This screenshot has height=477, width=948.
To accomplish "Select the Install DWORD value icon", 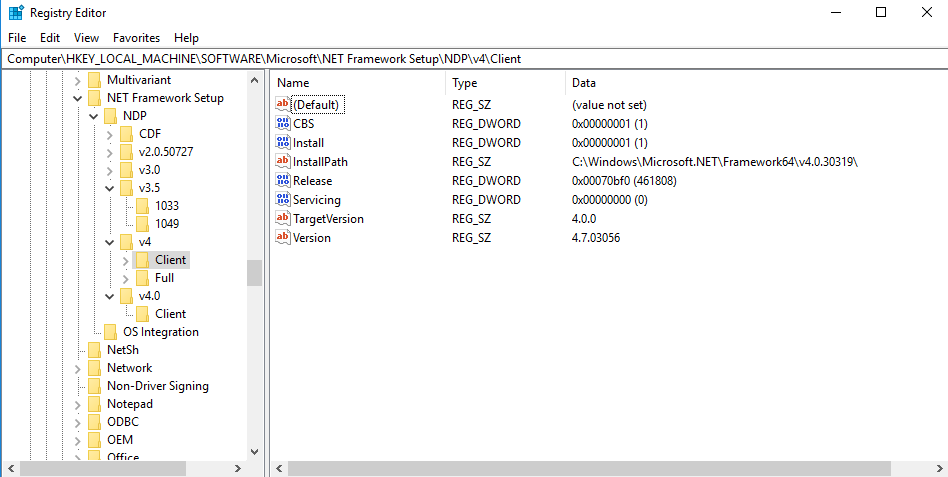I will click(x=282, y=142).
